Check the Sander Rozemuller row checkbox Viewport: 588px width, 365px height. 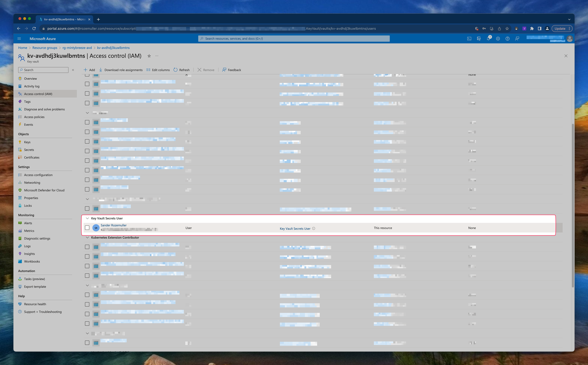coord(87,228)
